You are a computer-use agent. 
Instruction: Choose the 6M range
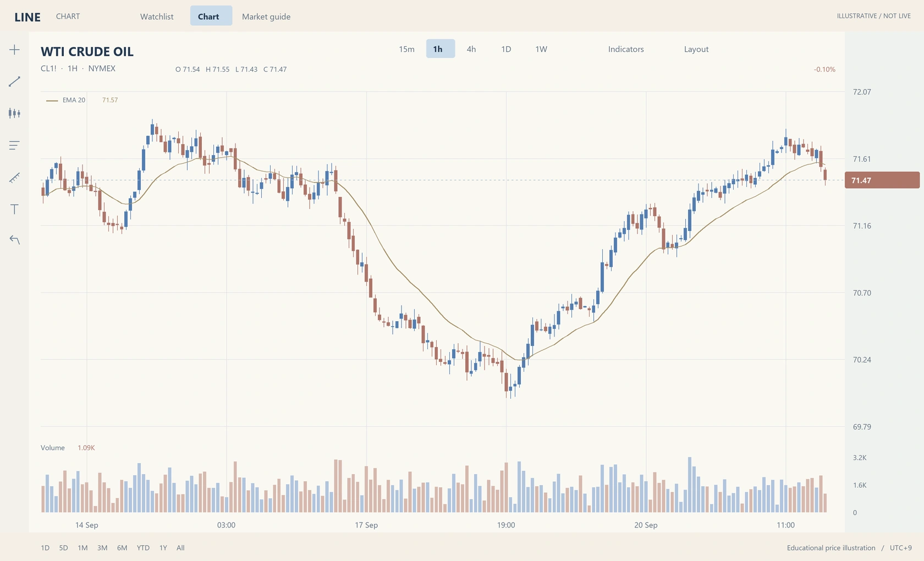click(122, 548)
